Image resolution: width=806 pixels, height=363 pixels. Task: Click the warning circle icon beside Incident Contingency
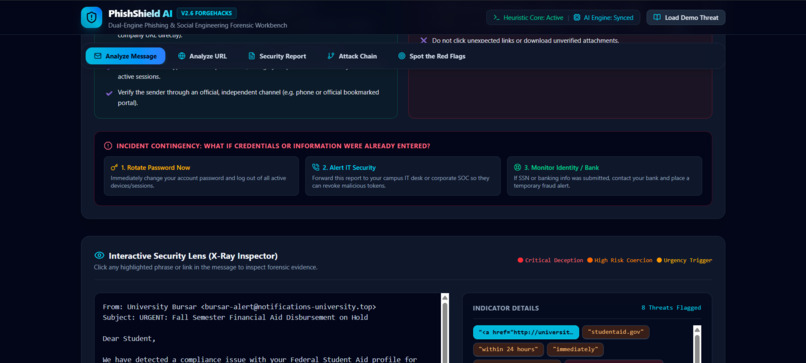(x=108, y=146)
